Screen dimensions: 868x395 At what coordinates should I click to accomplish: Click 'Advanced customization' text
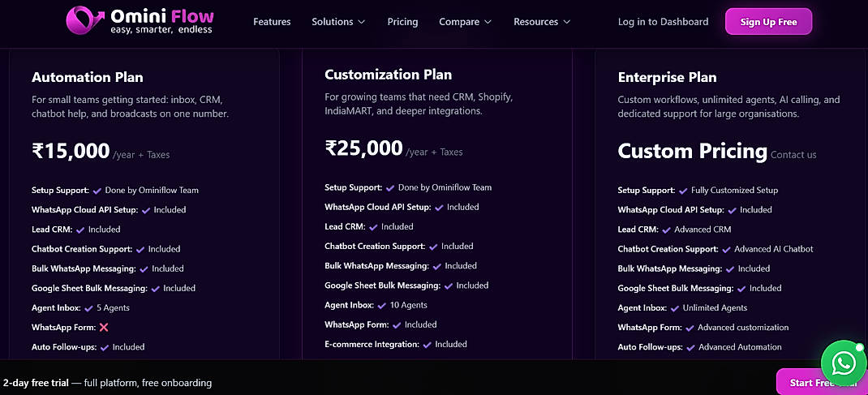[x=743, y=328]
